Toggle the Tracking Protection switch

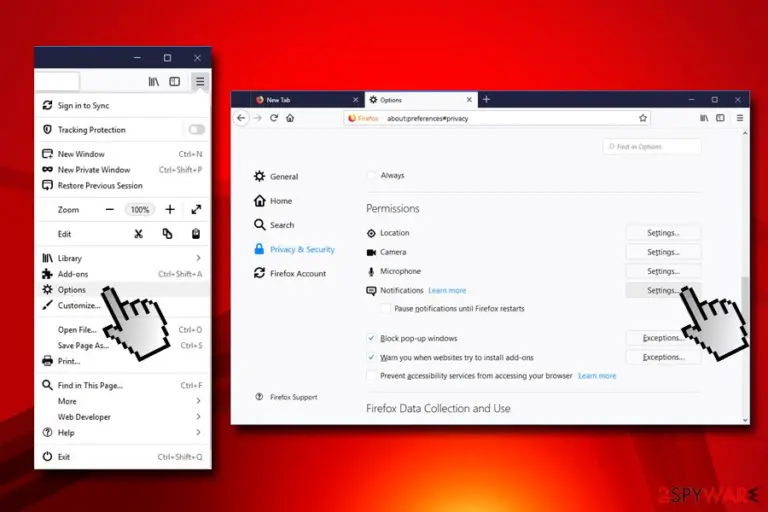coord(196,129)
